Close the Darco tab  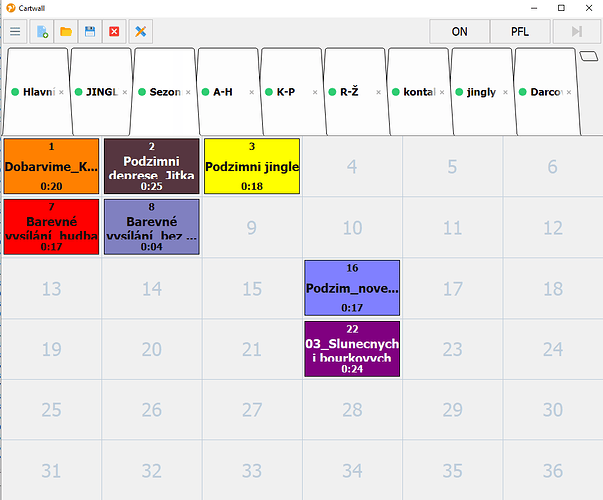[x=569, y=92]
